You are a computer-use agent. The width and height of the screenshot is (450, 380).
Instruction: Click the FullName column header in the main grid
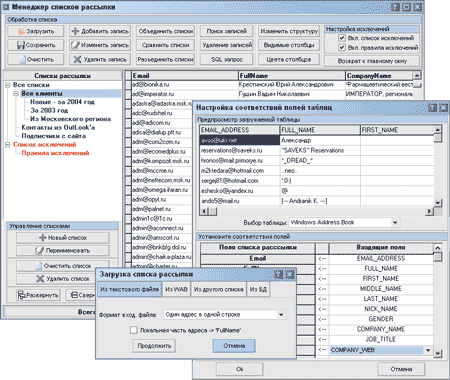(x=292, y=76)
